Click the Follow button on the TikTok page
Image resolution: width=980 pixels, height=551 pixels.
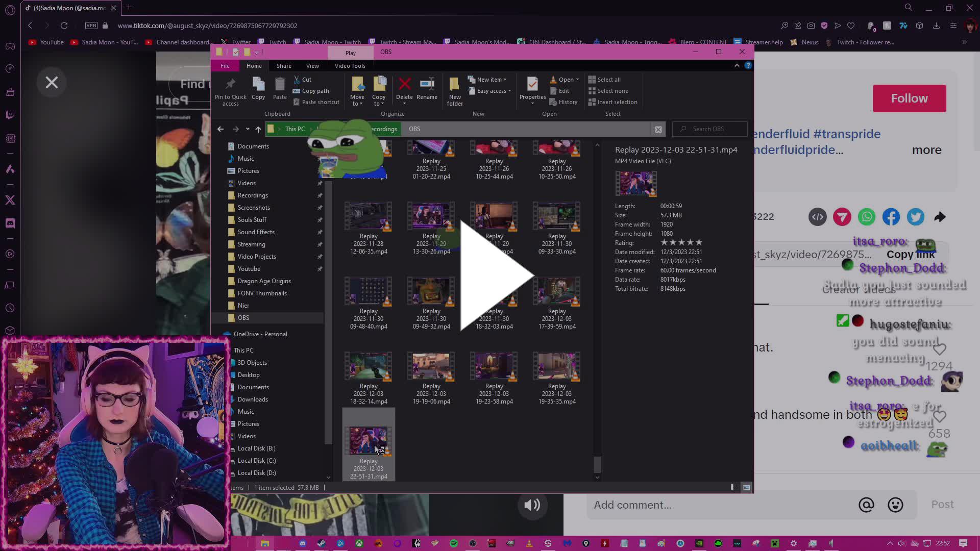[909, 98]
